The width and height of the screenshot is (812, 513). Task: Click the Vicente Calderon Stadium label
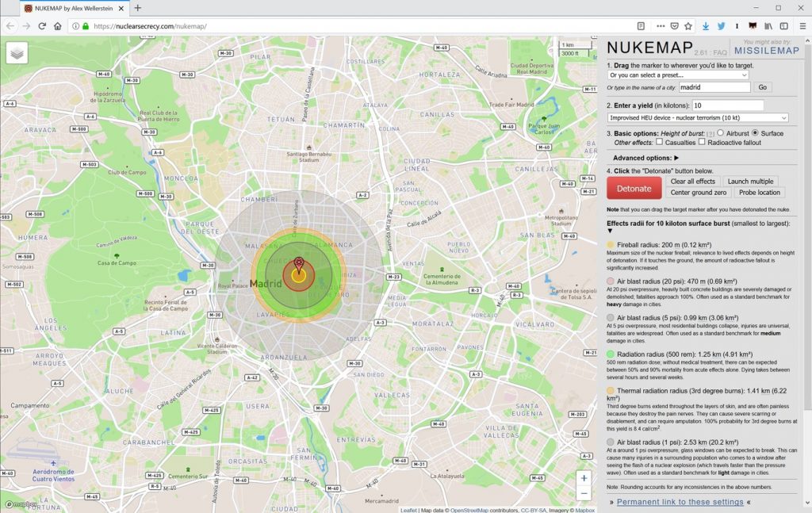tap(217, 348)
